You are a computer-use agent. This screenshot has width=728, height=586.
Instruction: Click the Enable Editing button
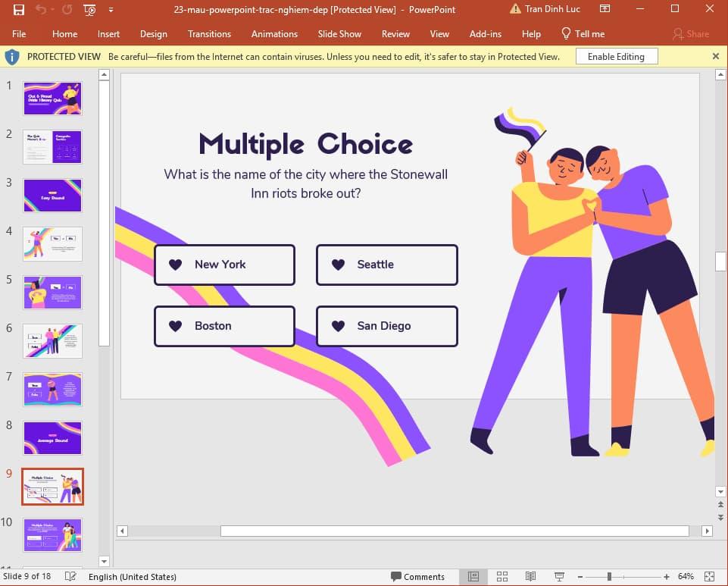[x=617, y=56]
